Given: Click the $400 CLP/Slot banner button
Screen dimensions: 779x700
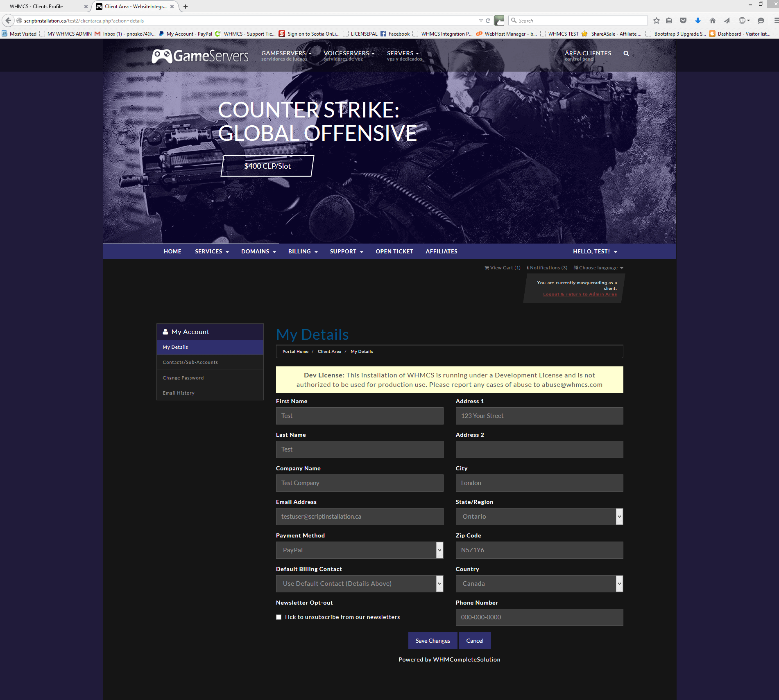Looking at the screenshot, I should (x=267, y=166).
